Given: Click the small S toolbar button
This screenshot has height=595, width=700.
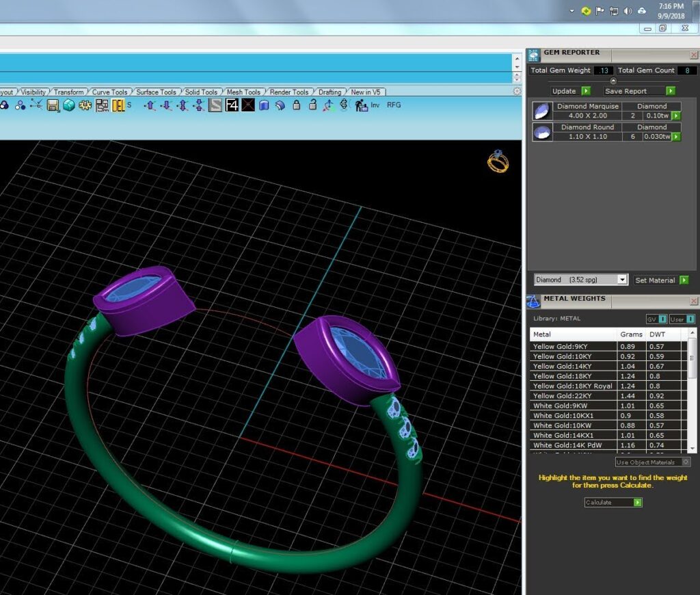Looking at the screenshot, I should [x=129, y=105].
